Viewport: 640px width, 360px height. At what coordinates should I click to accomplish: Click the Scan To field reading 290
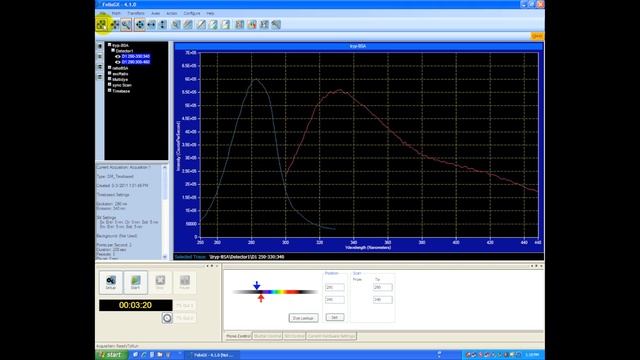click(383, 287)
